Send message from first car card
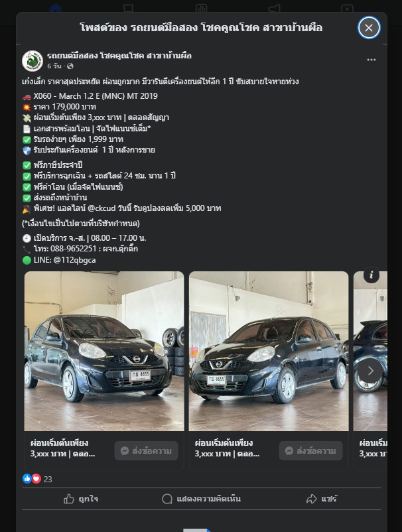 146,450
